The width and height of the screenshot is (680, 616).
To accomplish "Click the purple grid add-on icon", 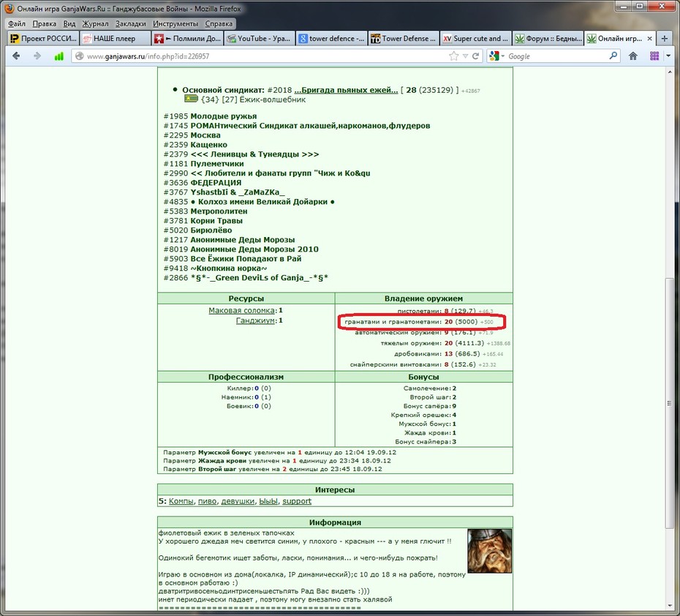I will pos(654,56).
